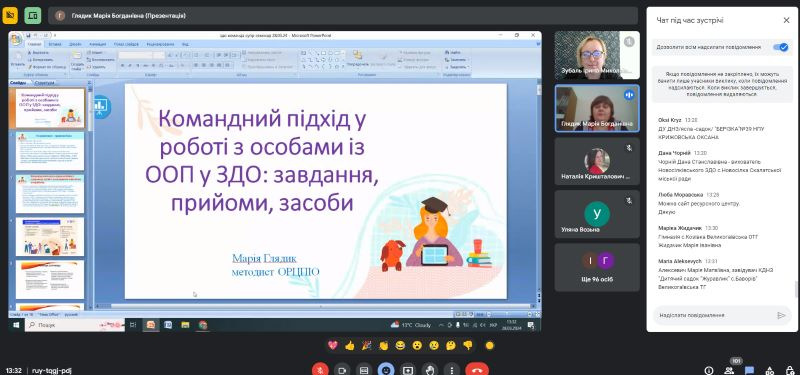Open the emoji reactions button
The image size is (800, 375).
[386, 370]
